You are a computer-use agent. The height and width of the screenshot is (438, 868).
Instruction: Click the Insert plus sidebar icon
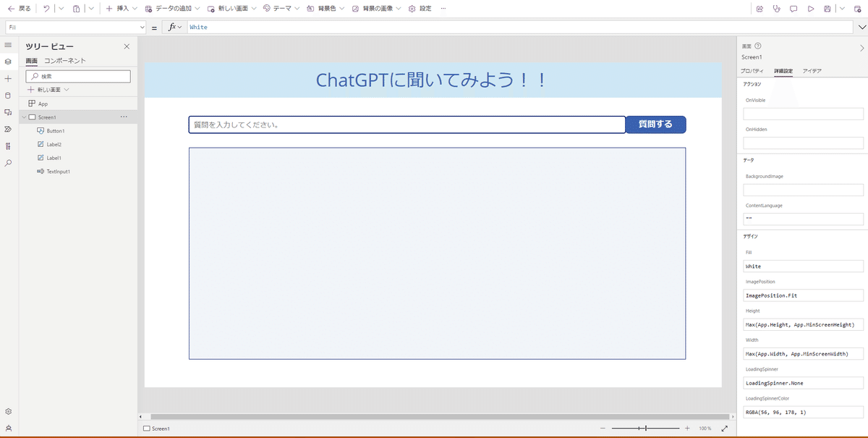(x=8, y=78)
